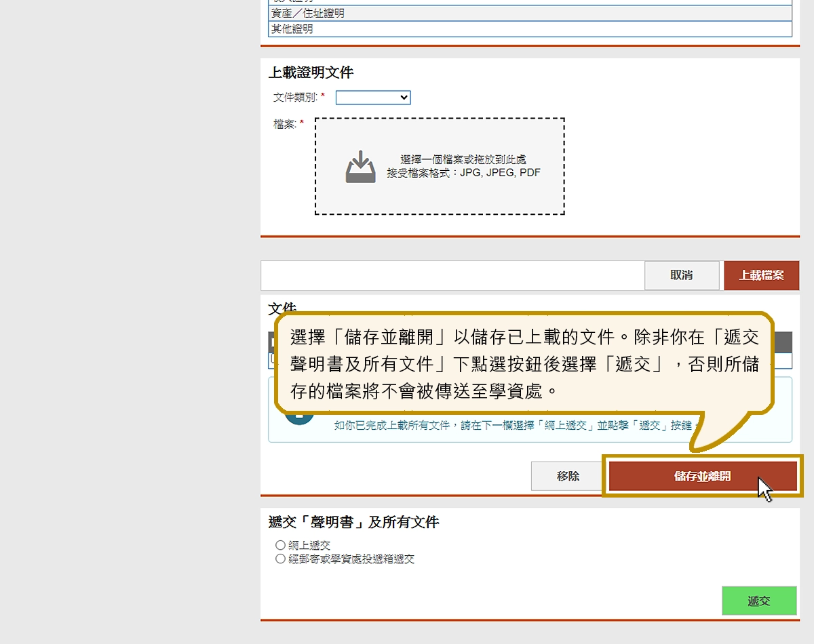Open the 文件類別 dropdown
Image resolution: width=814 pixels, height=644 pixels.
pos(373,98)
